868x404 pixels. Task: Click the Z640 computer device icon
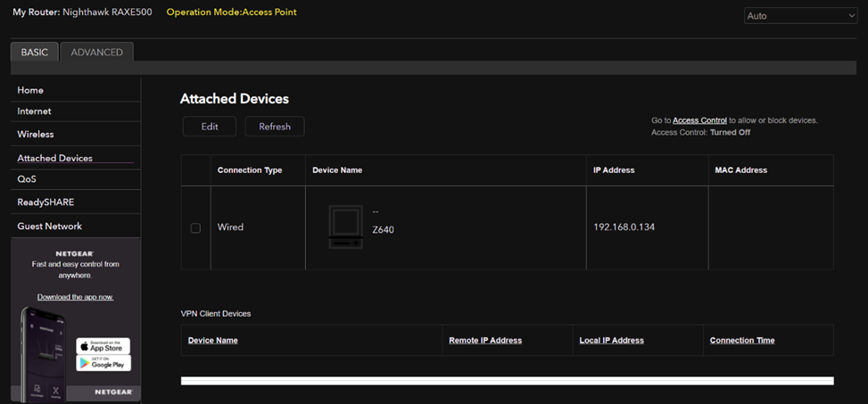click(x=345, y=227)
